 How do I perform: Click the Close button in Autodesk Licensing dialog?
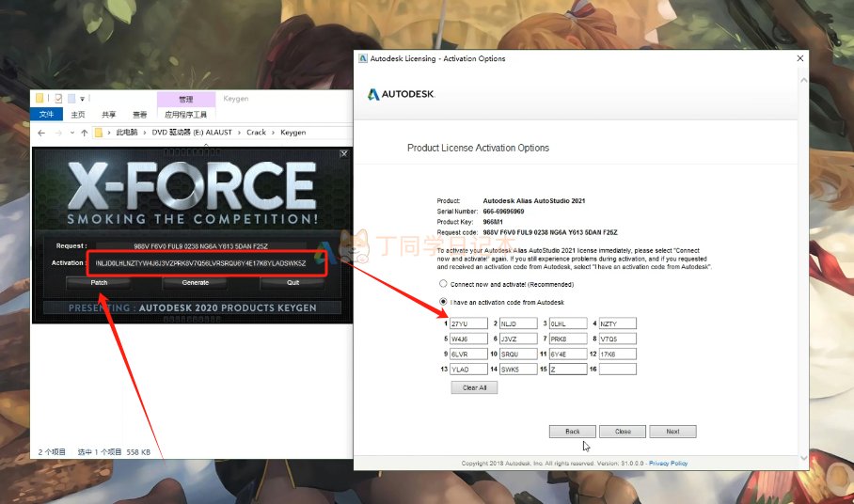[623, 432]
